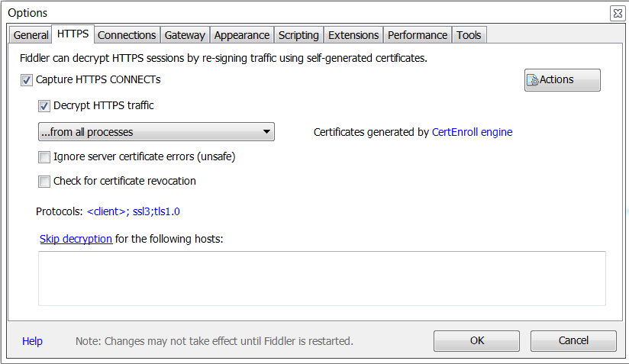Click the CertEnroll engine link
Image resolution: width=629 pixels, height=364 pixels.
pyautogui.click(x=472, y=132)
